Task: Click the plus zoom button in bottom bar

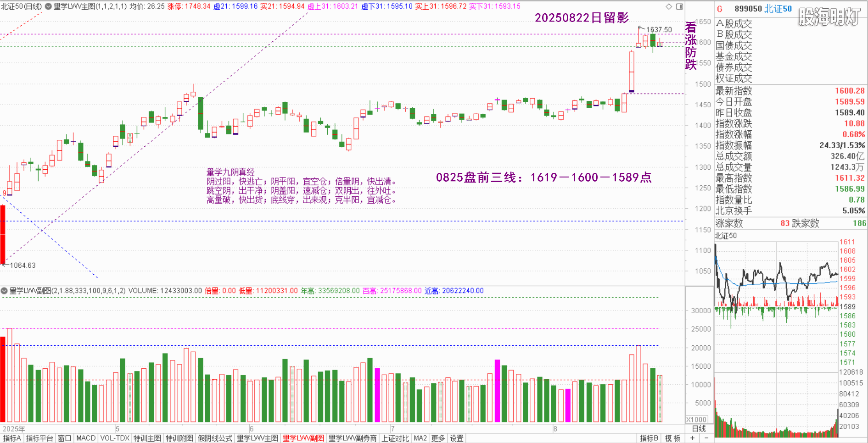Action: tap(692, 438)
